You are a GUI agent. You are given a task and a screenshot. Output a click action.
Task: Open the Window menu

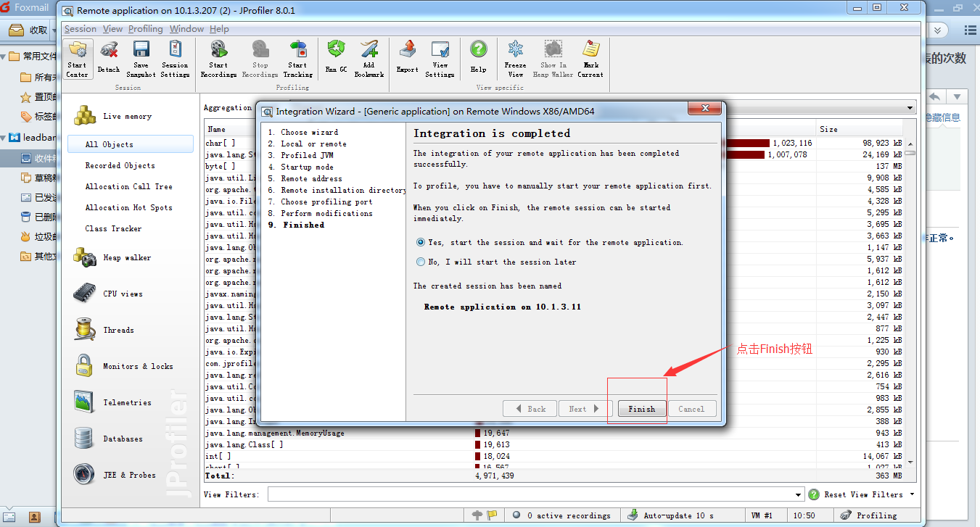pyautogui.click(x=186, y=29)
